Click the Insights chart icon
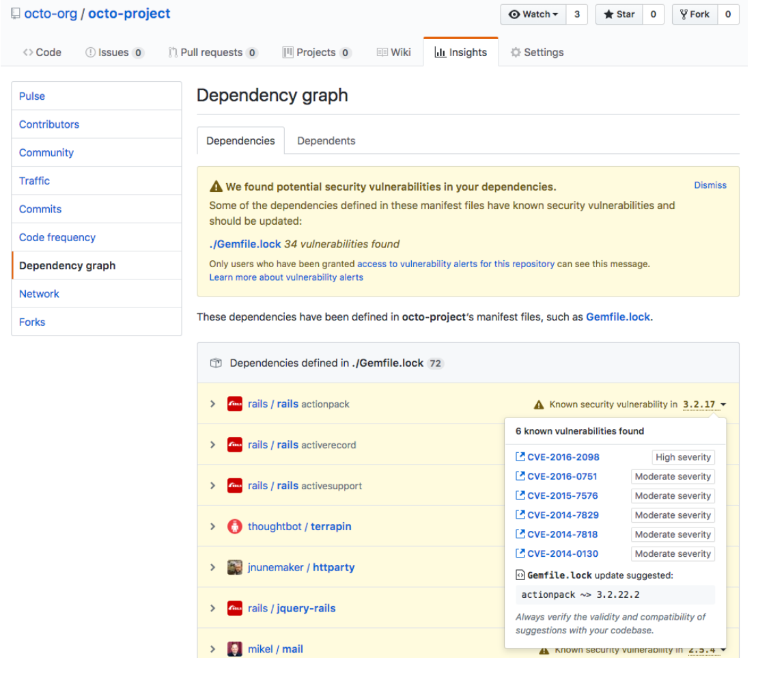 tap(441, 52)
